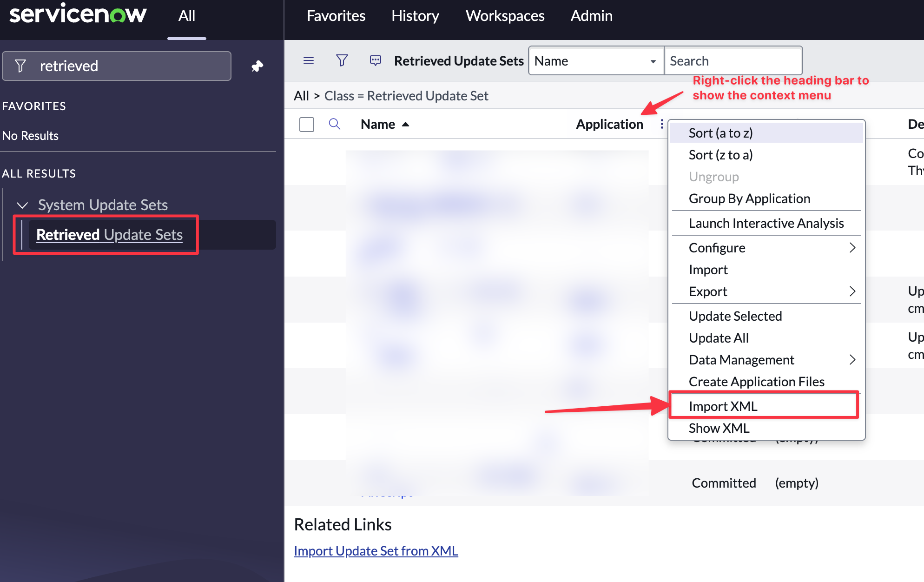The width and height of the screenshot is (924, 582).
Task: Select Show XML
Action: 767,428
